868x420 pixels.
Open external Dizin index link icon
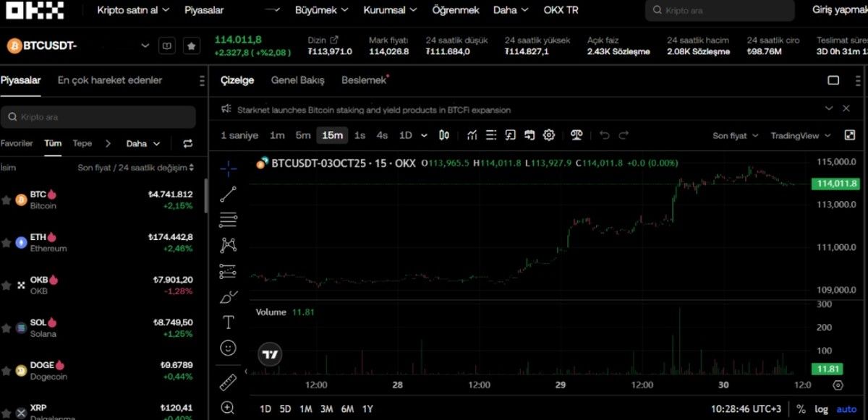(x=333, y=40)
